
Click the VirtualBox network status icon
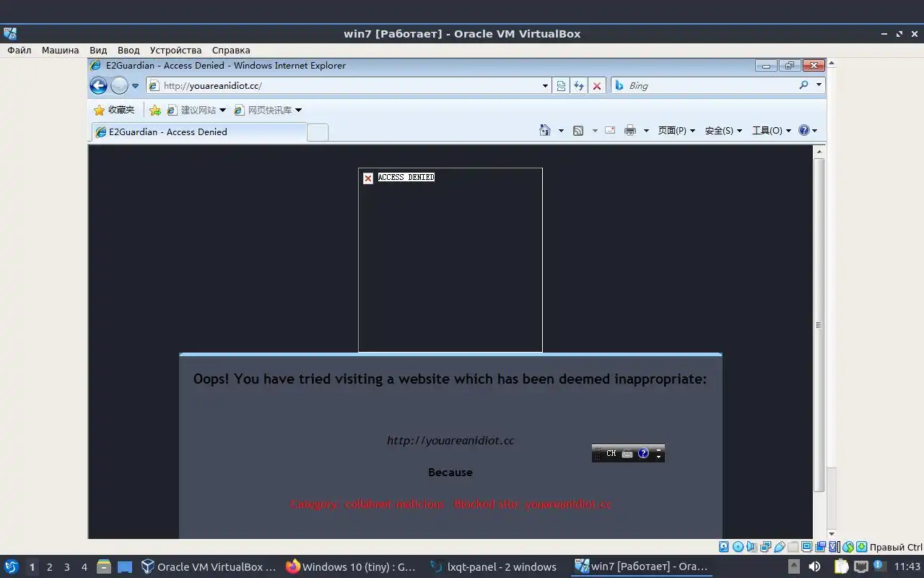coord(765,547)
